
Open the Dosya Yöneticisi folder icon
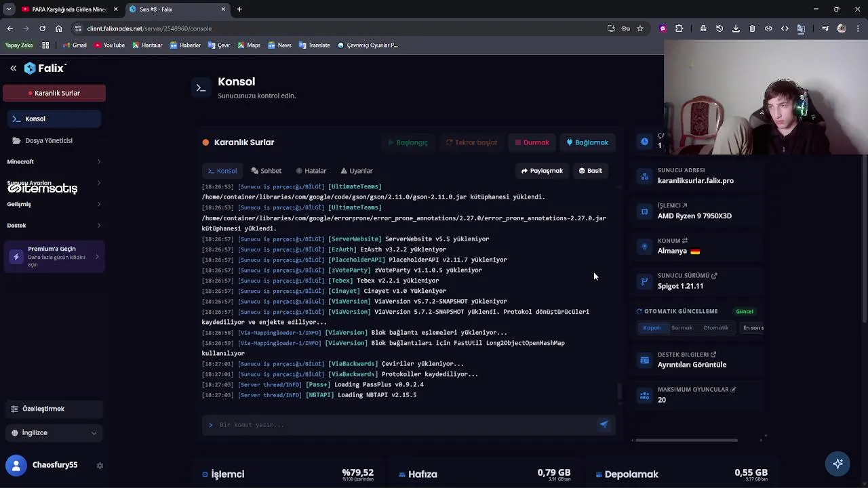(x=16, y=140)
